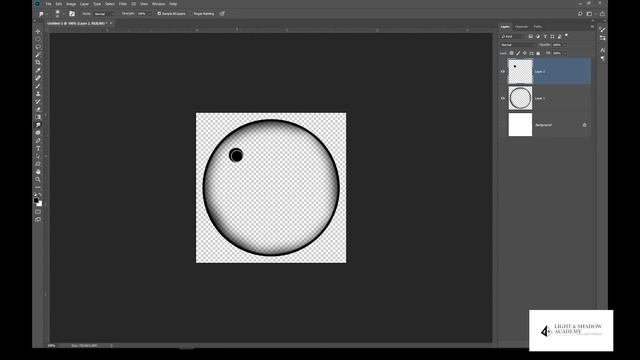
Task: Change screen mode icon
Action: point(38,220)
